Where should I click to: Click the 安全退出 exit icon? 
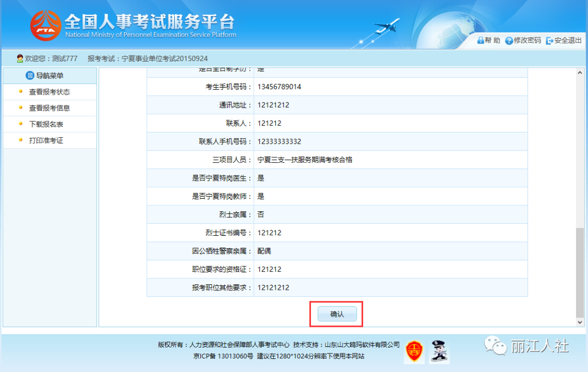pos(549,40)
